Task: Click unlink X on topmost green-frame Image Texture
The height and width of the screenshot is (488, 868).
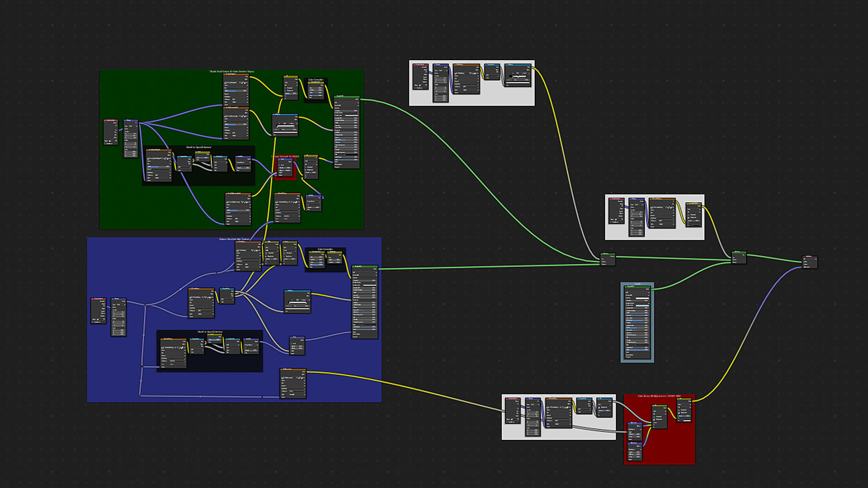Action: pos(247,83)
